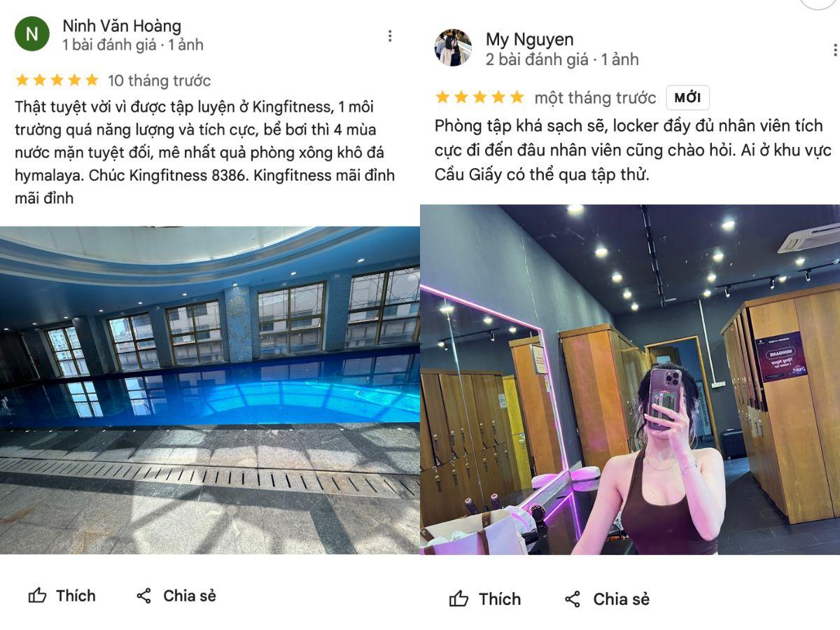This screenshot has width=840, height=630.
Task: Click the share icon under the pool photo
Action: [143, 596]
